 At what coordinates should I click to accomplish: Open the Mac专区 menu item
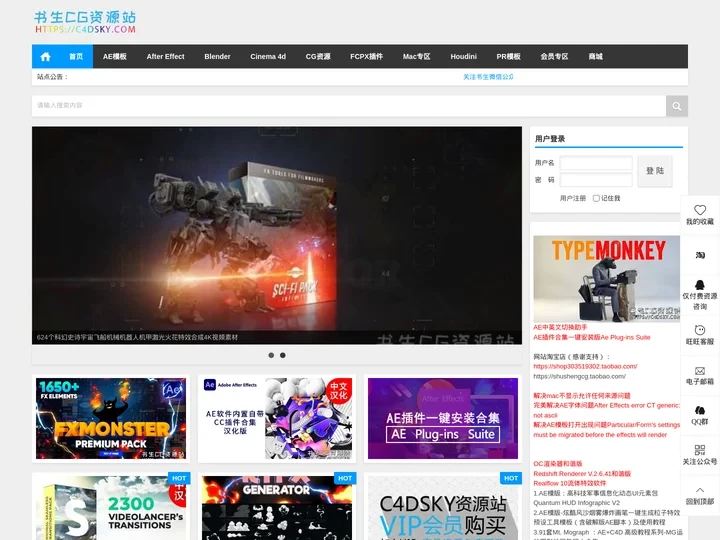pos(416,56)
